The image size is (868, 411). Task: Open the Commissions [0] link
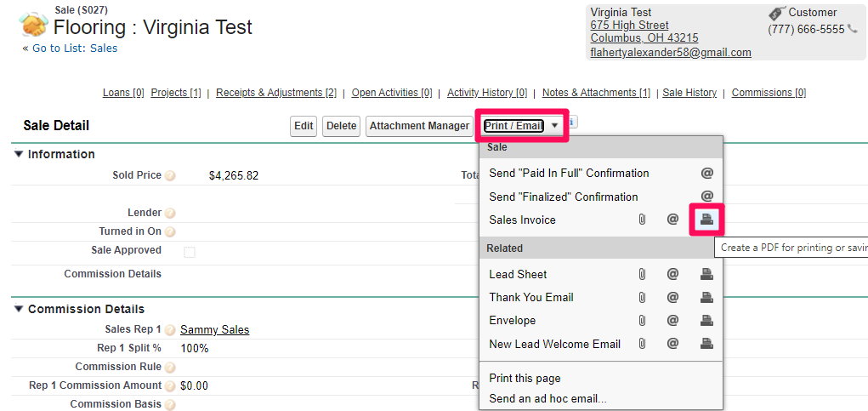pos(769,93)
